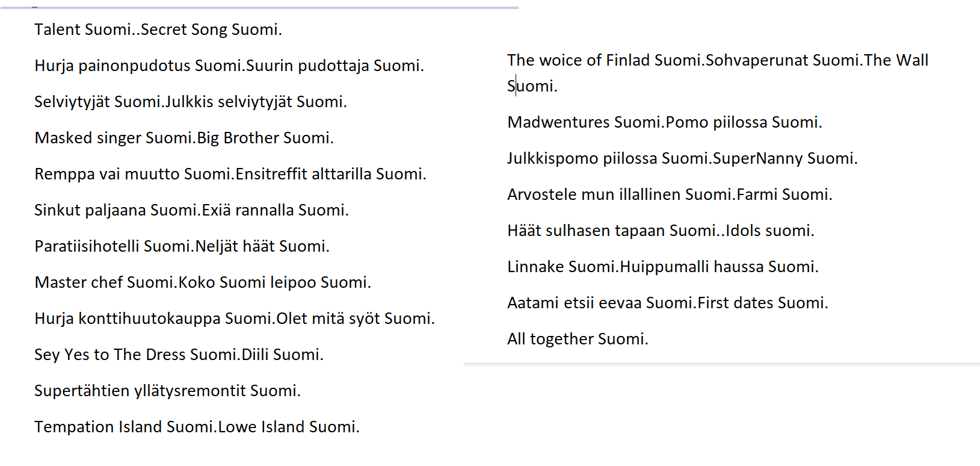The image size is (980, 466).
Task: Click the Aatami etsii eevaa Suomi line
Action: click(668, 303)
